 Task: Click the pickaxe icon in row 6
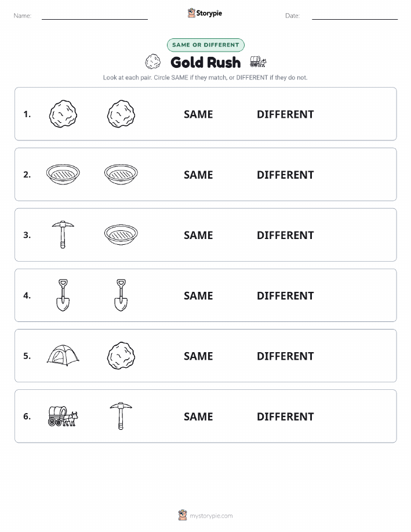[x=121, y=416]
